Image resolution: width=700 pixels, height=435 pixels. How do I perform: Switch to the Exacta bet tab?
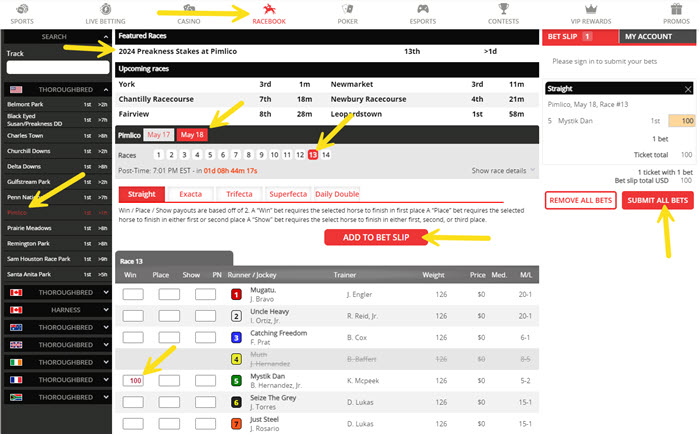189,194
